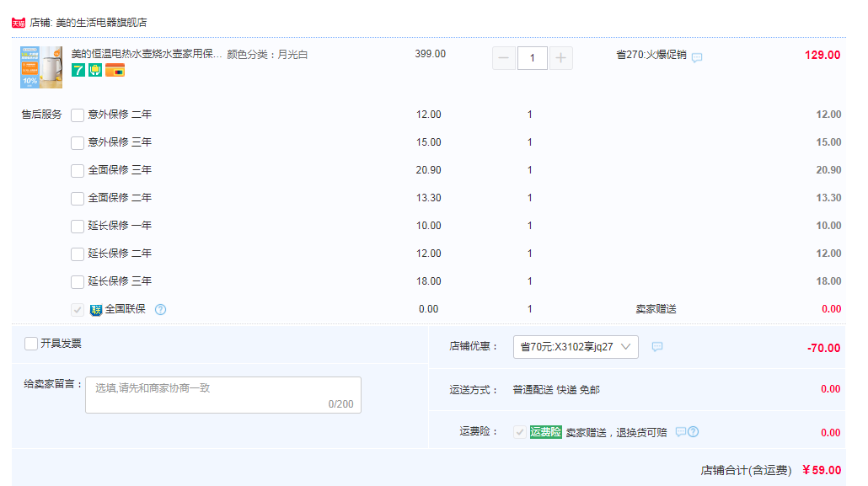Click the 普通配送 快递 免邮 shipping text
The width and height of the screenshot is (868, 486).
click(x=556, y=390)
